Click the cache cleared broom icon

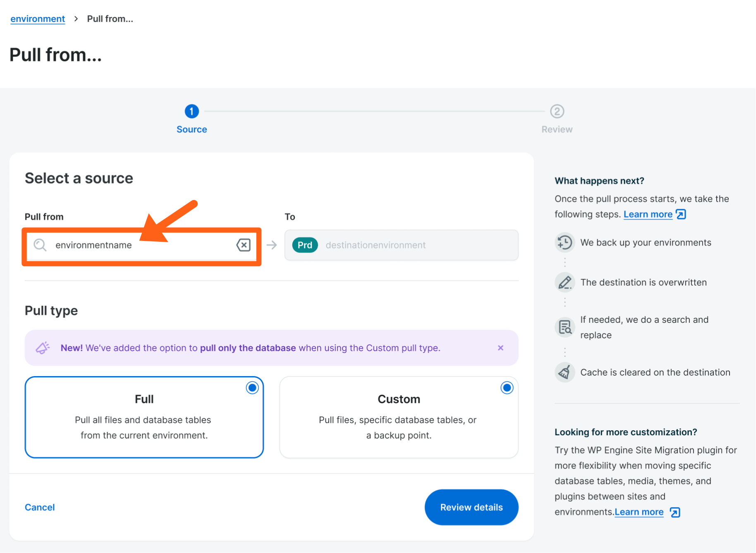(565, 372)
